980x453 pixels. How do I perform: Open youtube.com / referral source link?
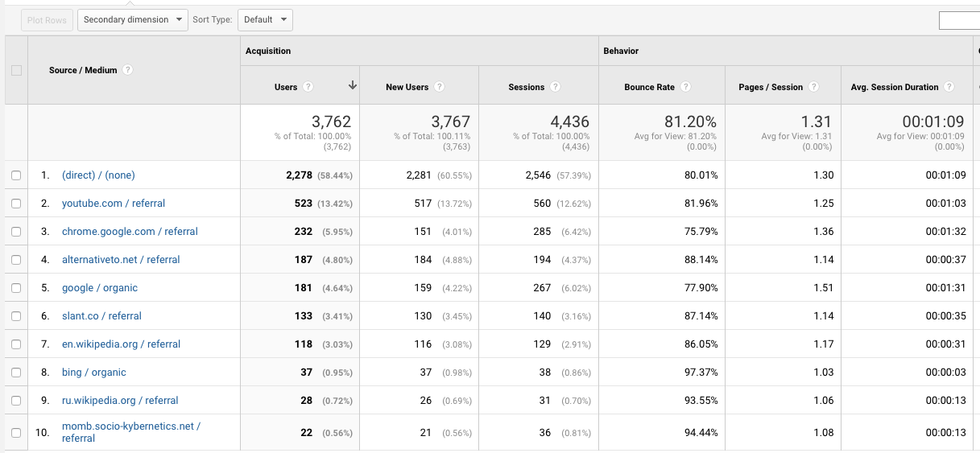click(x=114, y=204)
